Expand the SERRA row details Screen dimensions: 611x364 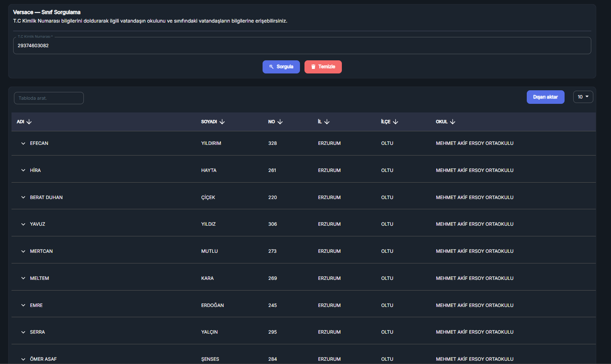[x=23, y=332]
